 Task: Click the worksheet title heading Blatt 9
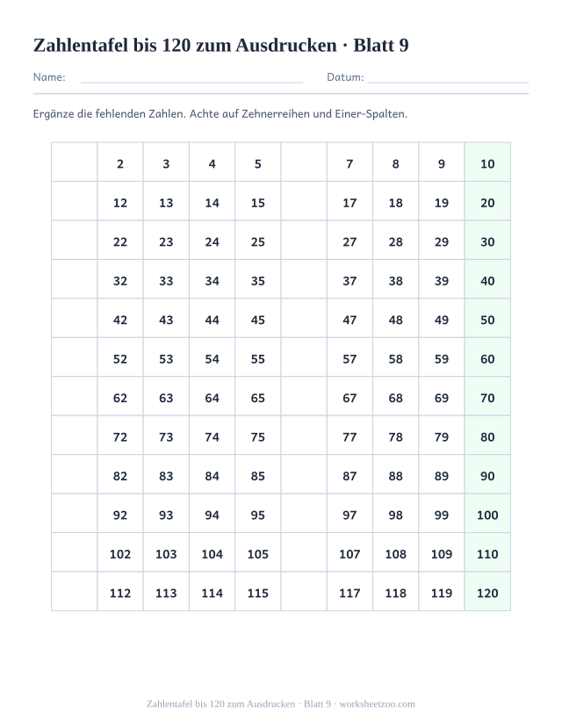click(x=221, y=45)
